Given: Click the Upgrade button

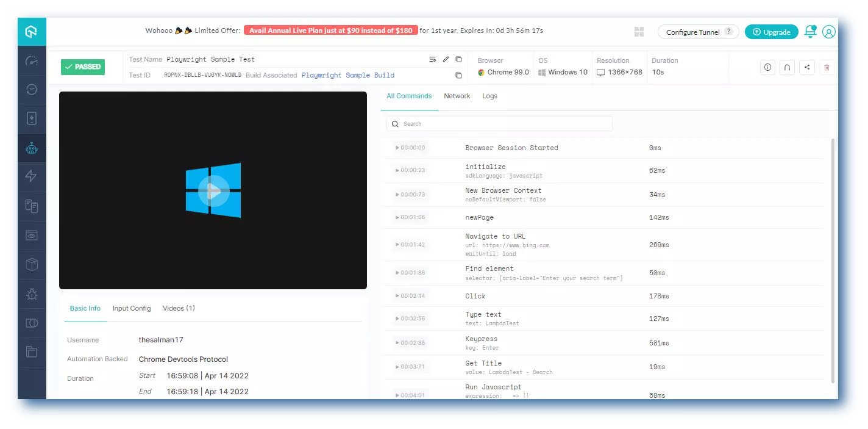Looking at the screenshot, I should click(x=771, y=32).
